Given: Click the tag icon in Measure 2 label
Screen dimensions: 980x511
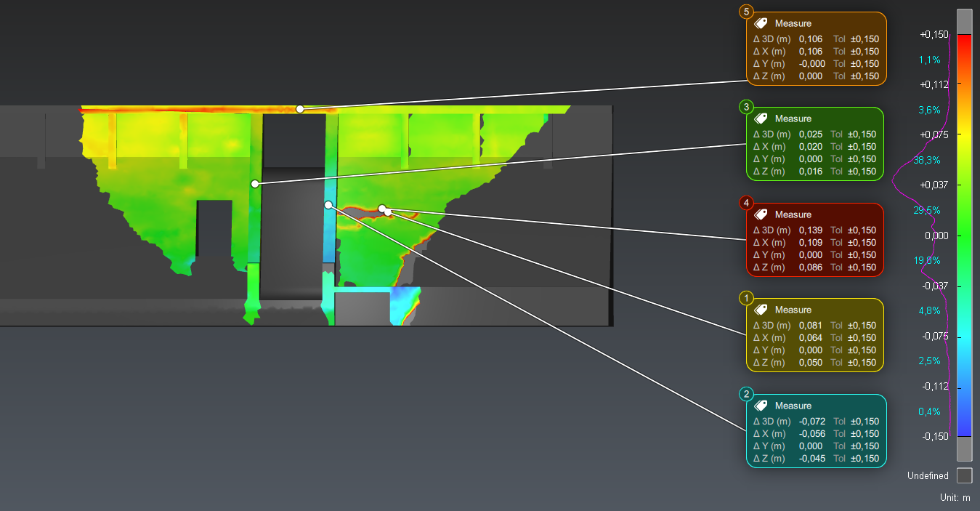Looking at the screenshot, I should pyautogui.click(x=761, y=406).
